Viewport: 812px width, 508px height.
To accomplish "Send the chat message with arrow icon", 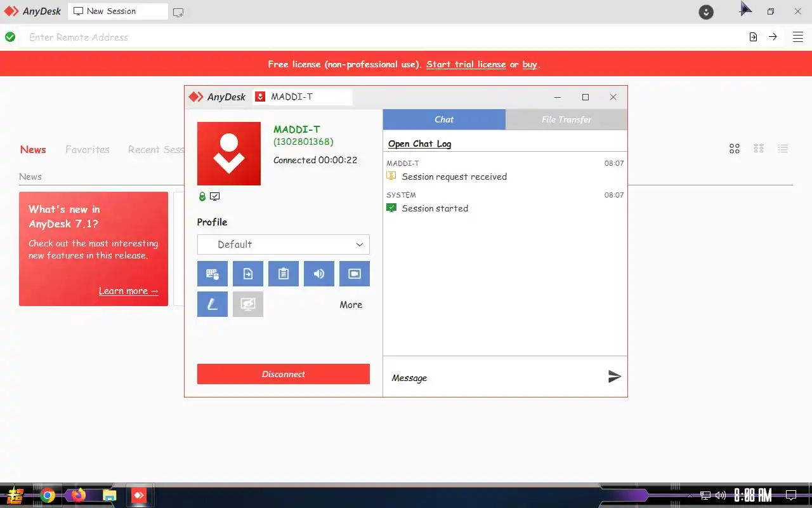I will click(614, 377).
